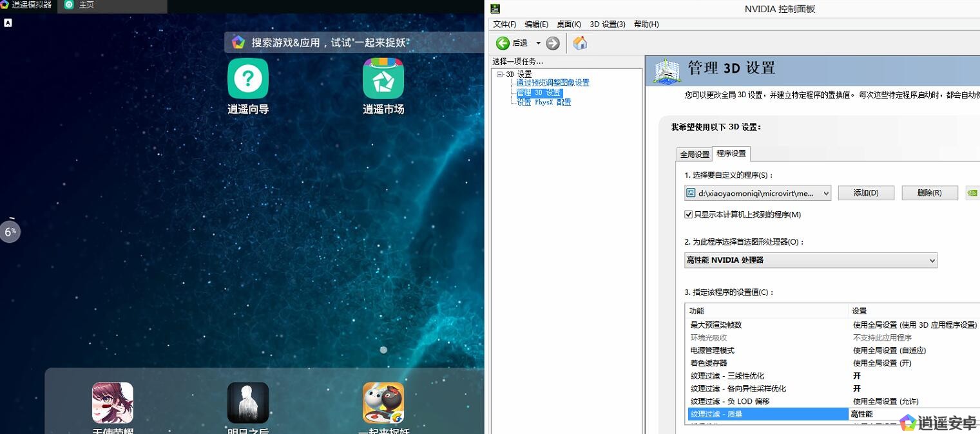Launch the 一起来捉妖 game icon

(383, 402)
